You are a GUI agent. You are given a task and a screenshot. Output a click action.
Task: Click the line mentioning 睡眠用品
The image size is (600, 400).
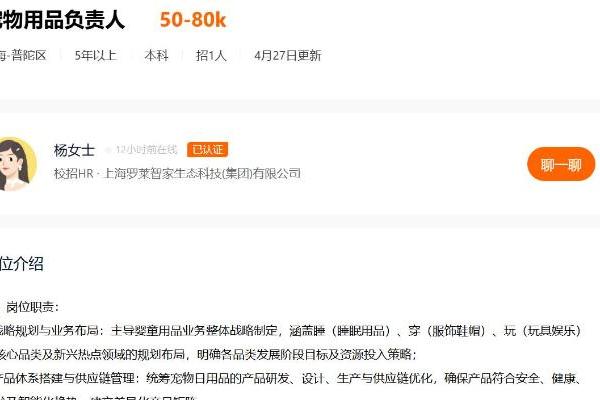click(291, 331)
